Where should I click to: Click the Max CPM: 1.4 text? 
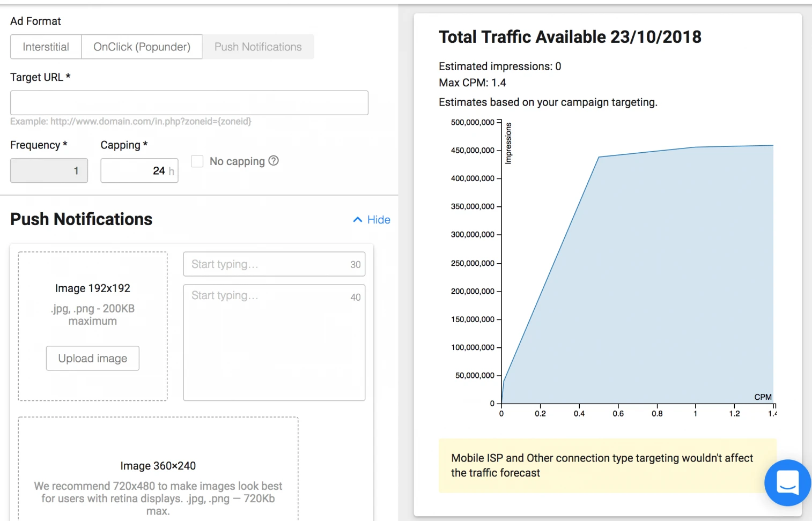(473, 83)
